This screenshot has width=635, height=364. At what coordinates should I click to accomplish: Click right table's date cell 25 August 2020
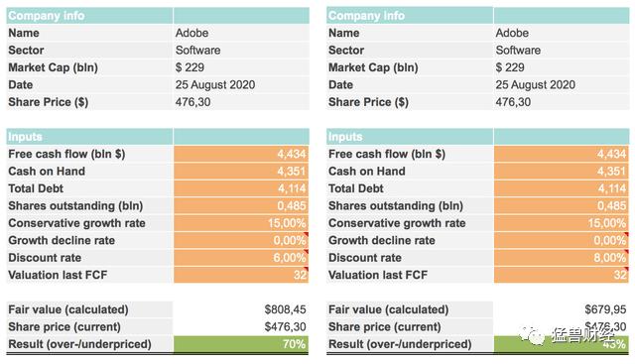(562, 84)
